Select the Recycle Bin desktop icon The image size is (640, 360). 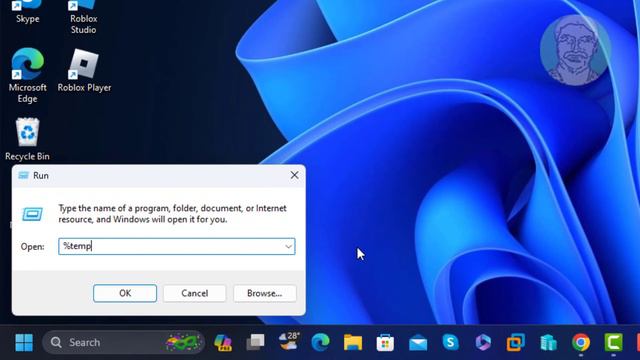click(27, 139)
